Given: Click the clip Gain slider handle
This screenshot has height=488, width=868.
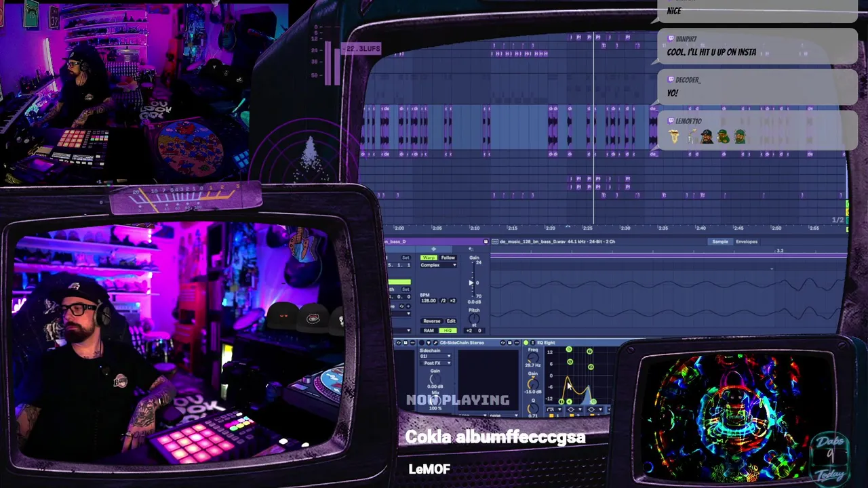Looking at the screenshot, I should (x=471, y=283).
